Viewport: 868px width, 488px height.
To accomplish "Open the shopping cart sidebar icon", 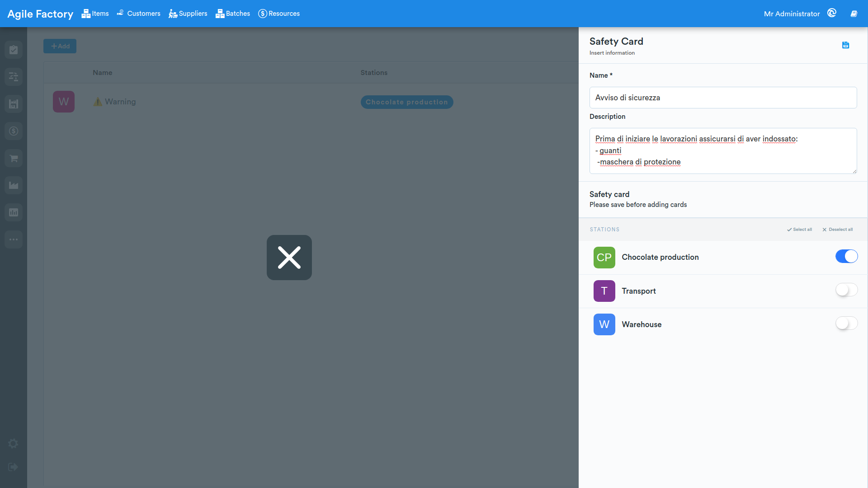I will click(14, 158).
